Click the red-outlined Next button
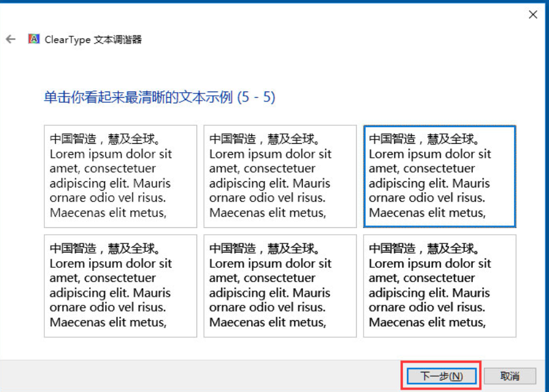This screenshot has width=549, height=392. pos(440,375)
